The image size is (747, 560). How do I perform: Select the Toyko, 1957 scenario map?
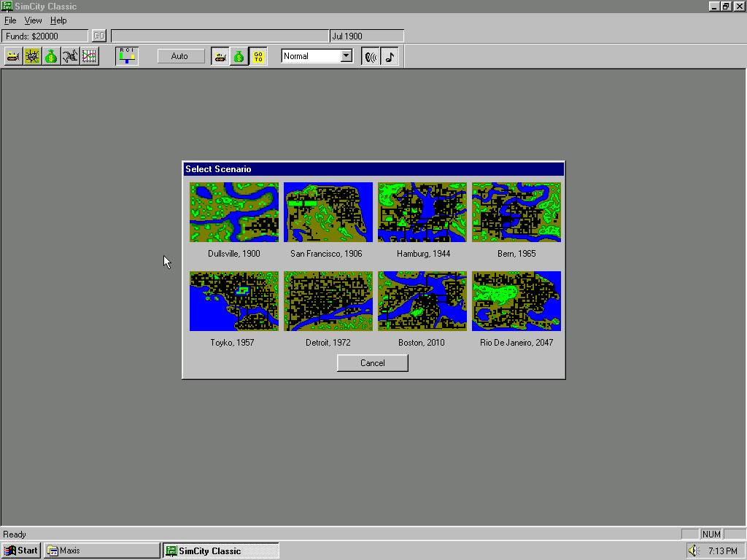(x=234, y=301)
